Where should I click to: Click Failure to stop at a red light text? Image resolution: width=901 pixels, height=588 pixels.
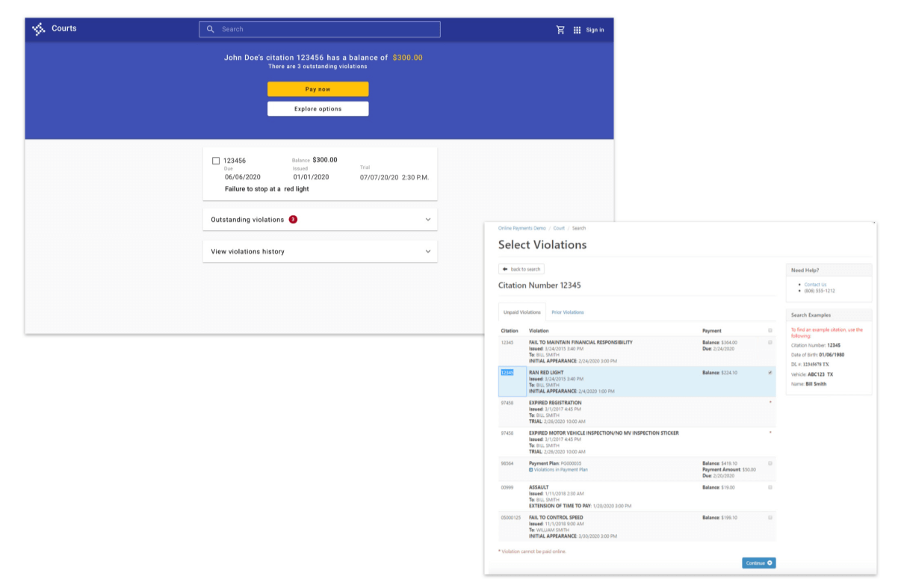click(267, 189)
